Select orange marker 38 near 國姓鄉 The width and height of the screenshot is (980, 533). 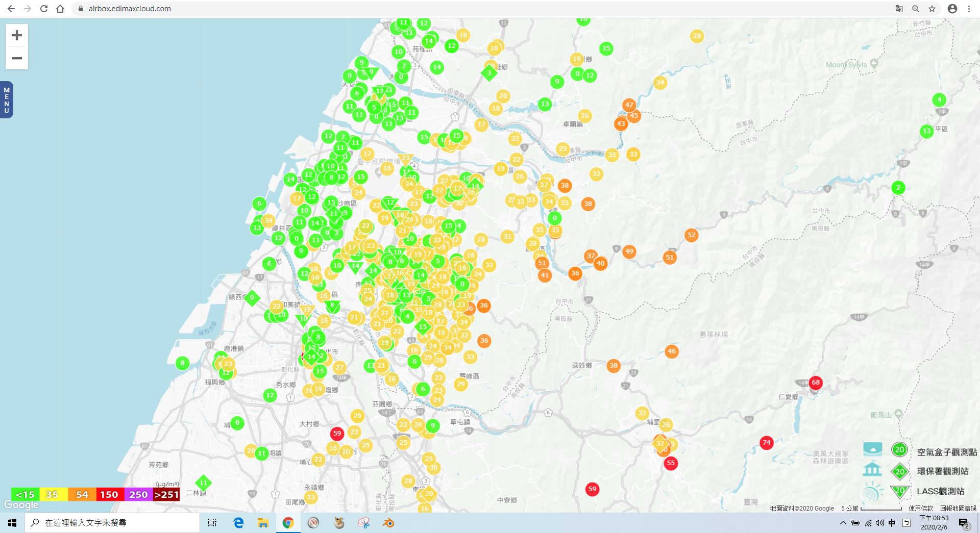[x=614, y=365]
